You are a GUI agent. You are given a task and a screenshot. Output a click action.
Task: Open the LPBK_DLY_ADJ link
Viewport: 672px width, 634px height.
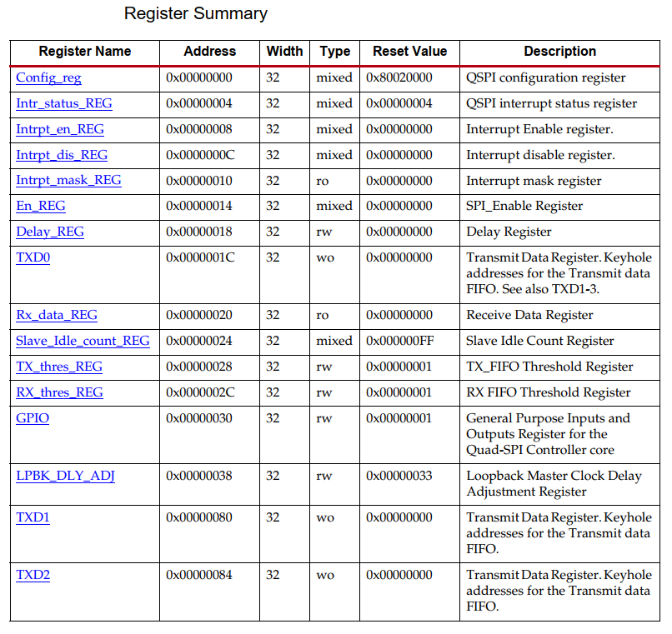tap(65, 476)
